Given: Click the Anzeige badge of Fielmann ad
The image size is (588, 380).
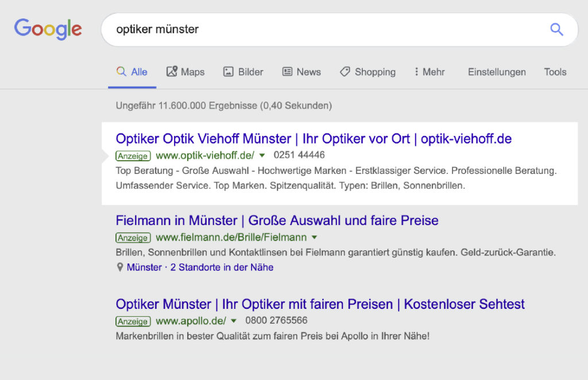Looking at the screenshot, I should coord(133,238).
